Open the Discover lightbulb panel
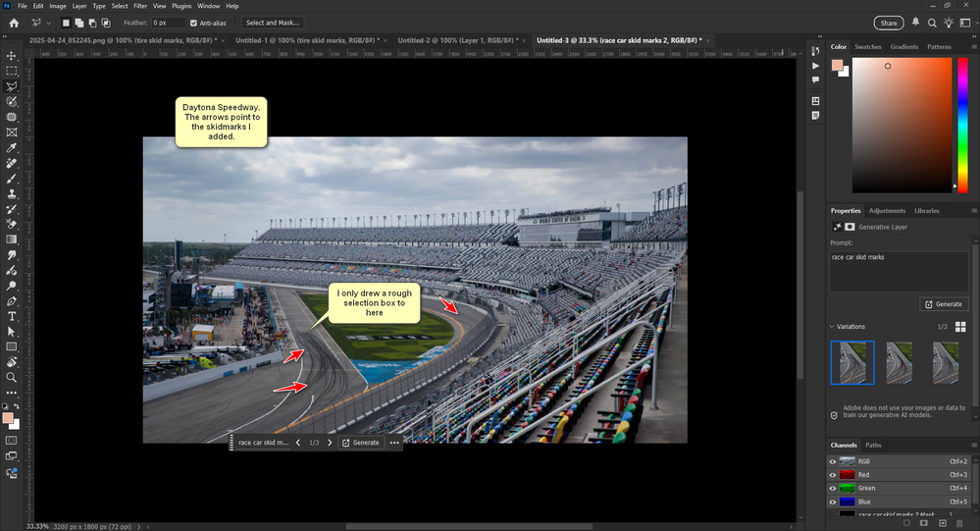The height and width of the screenshot is (531, 980). coord(949,23)
